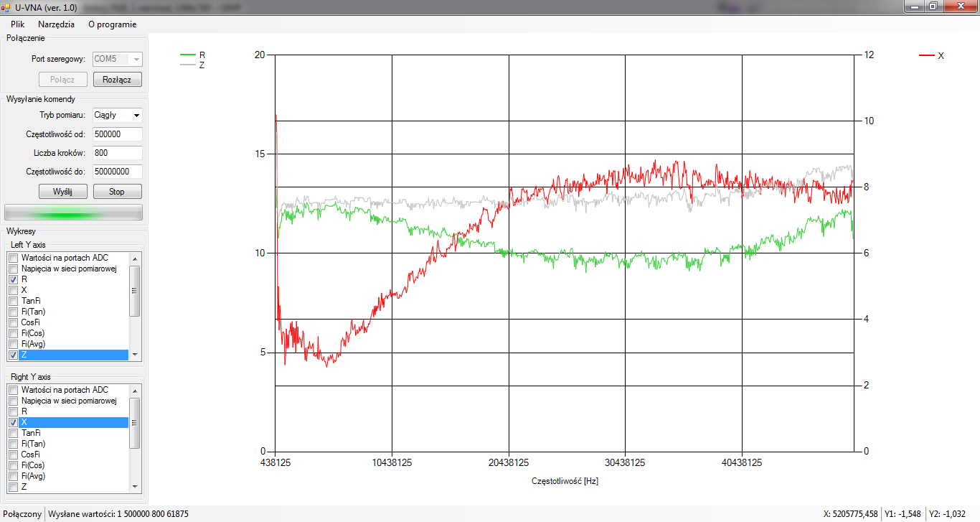
Task: Open the Plik menu
Action: 18,24
